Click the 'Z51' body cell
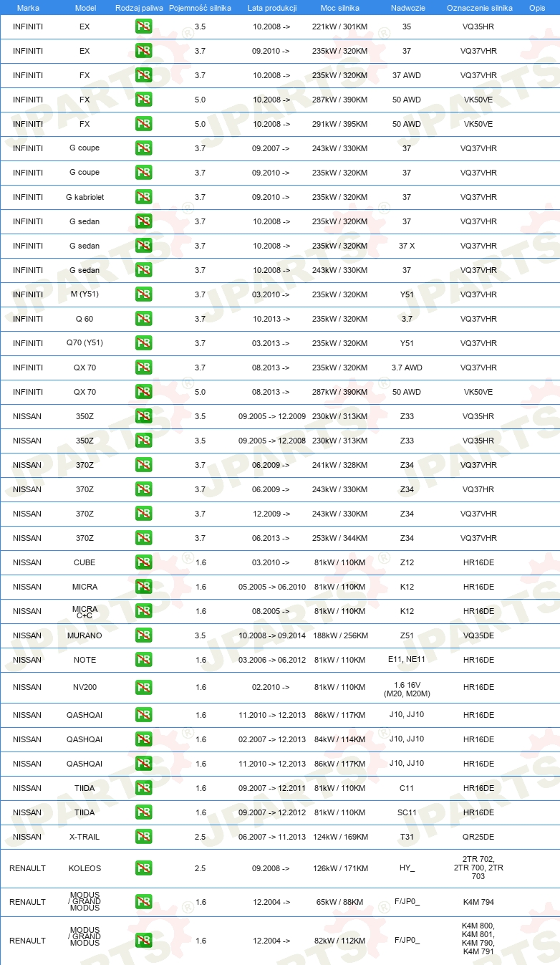560x965 pixels. click(x=407, y=635)
